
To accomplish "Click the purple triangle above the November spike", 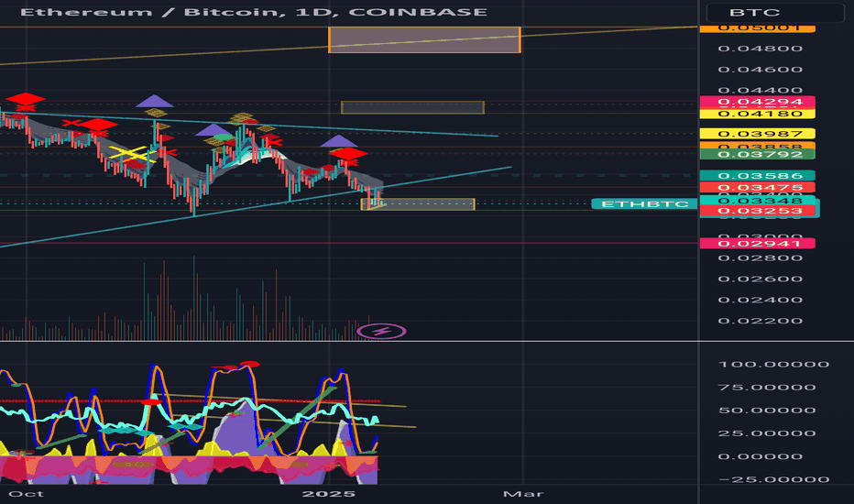I will coord(155,101).
